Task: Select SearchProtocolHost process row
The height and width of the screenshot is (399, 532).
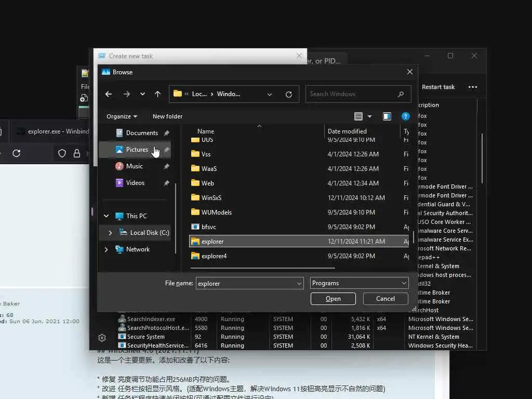Action: [295, 328]
